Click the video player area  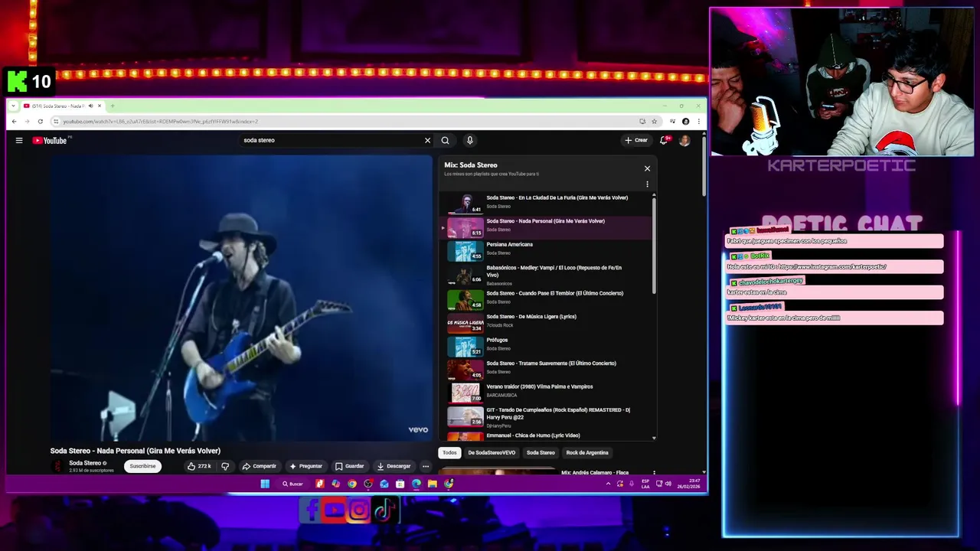pos(241,298)
